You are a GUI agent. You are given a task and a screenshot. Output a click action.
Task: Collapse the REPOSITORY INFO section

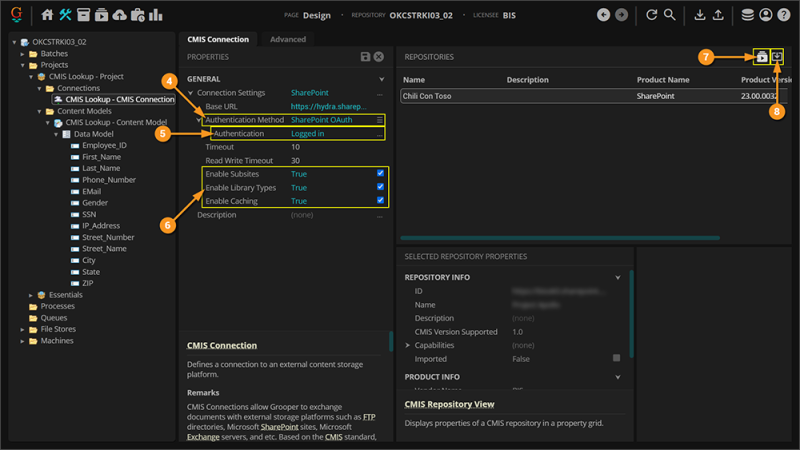point(617,277)
